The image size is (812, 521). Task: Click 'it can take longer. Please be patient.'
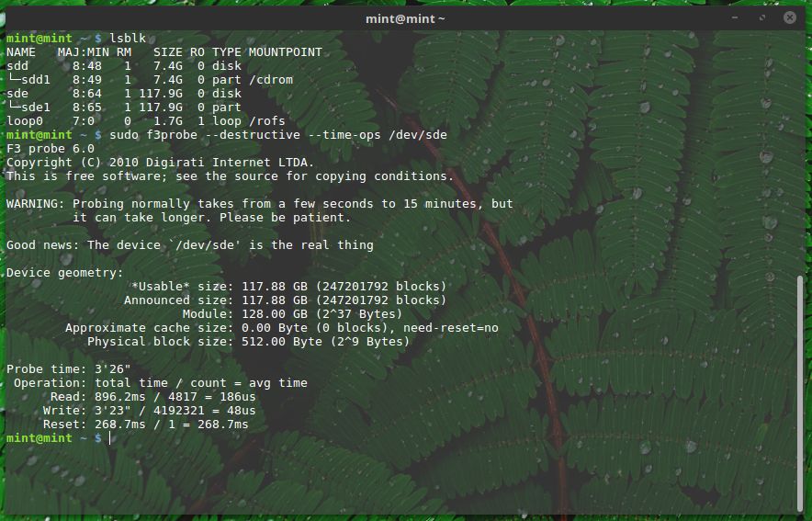(x=212, y=218)
